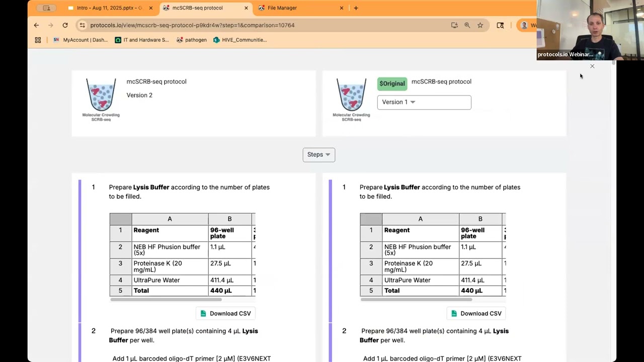This screenshot has width=644, height=362.
Task: Open the zoom magnifier icon
Action: (x=467, y=25)
